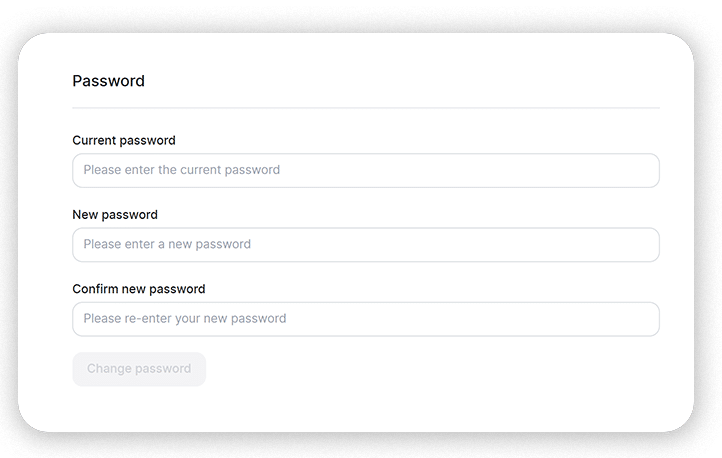
Task: Click right end of Confirm password field
Action: click(x=640, y=319)
